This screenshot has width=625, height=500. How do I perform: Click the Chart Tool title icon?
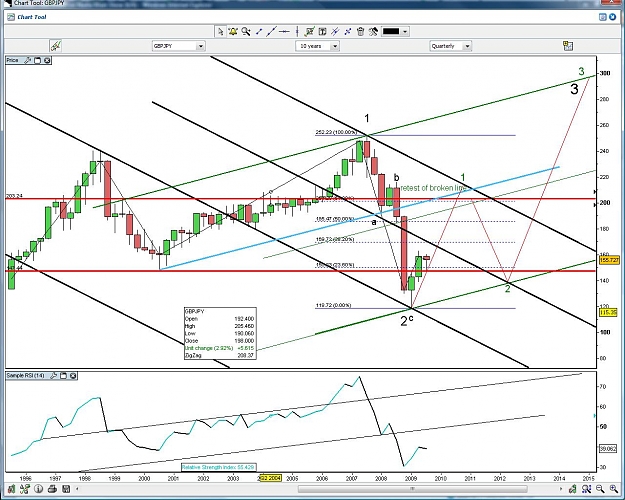11,17
